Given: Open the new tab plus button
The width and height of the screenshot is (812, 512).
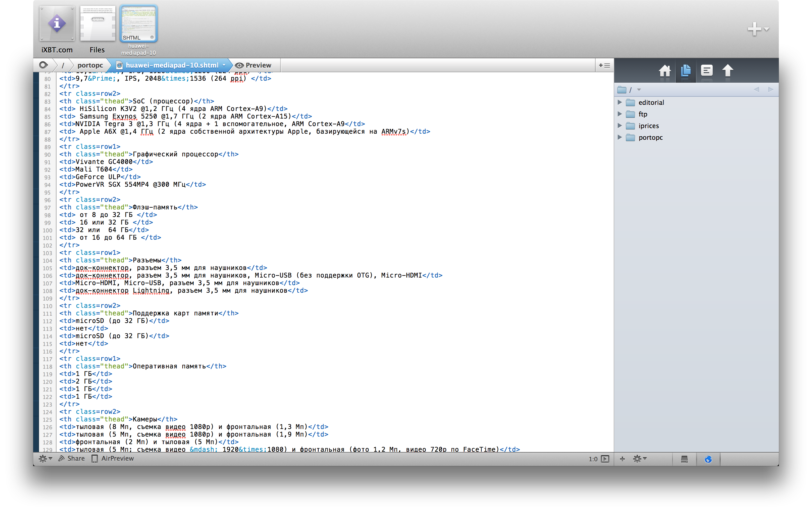Looking at the screenshot, I should pyautogui.click(x=754, y=29).
